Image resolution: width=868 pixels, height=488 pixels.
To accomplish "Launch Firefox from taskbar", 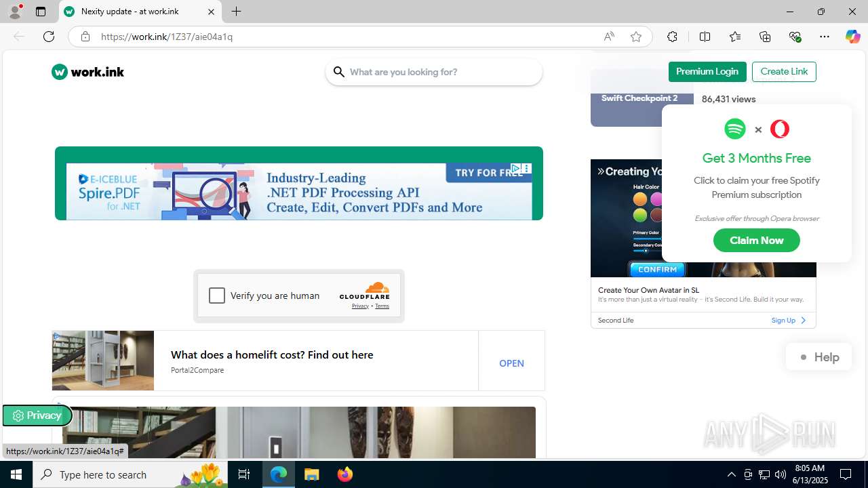I will 345,474.
